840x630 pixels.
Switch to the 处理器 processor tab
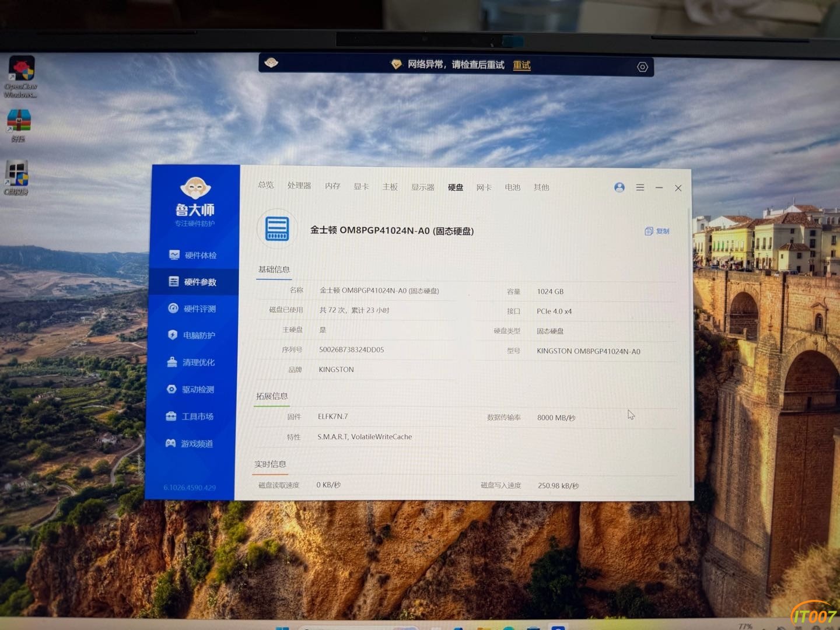point(299,185)
